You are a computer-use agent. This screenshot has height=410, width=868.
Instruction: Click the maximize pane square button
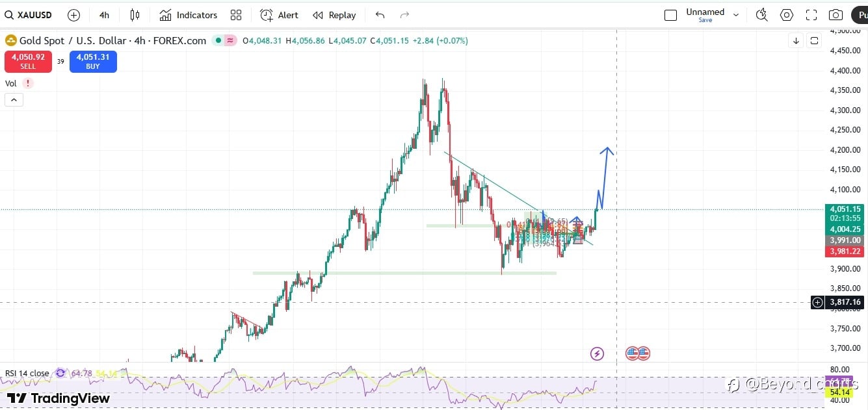click(x=814, y=41)
